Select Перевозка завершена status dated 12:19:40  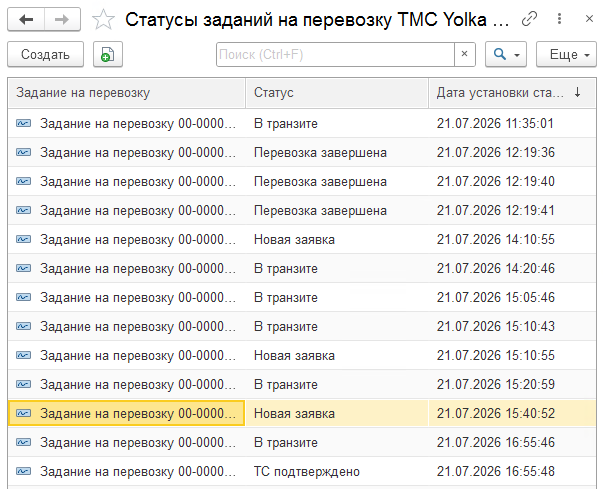point(320,181)
